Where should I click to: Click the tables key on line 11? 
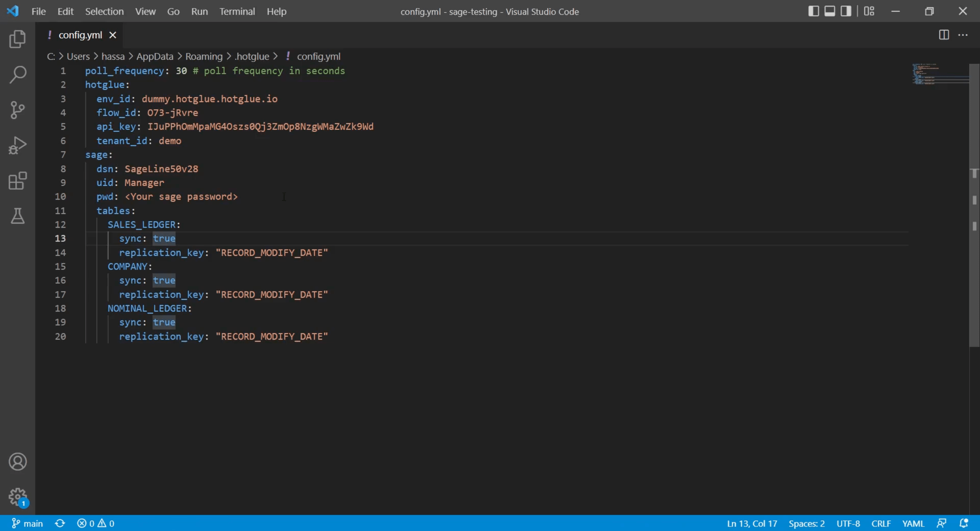pyautogui.click(x=113, y=210)
